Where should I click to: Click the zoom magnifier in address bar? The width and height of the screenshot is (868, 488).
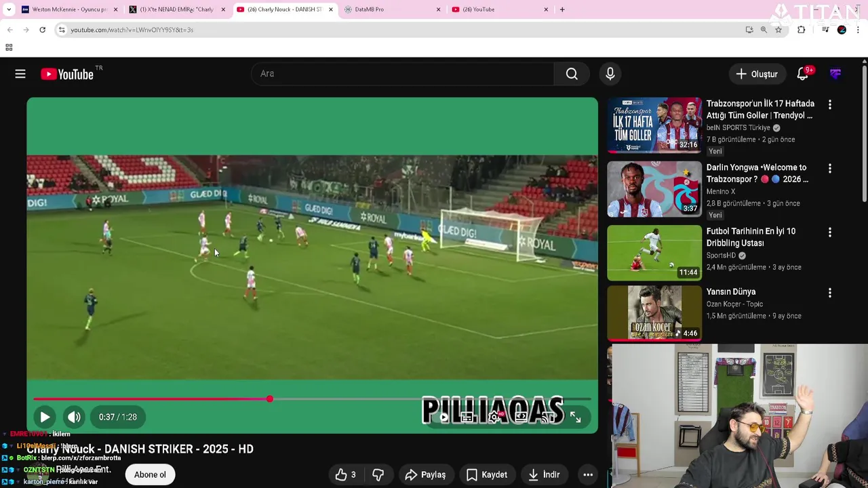click(764, 30)
